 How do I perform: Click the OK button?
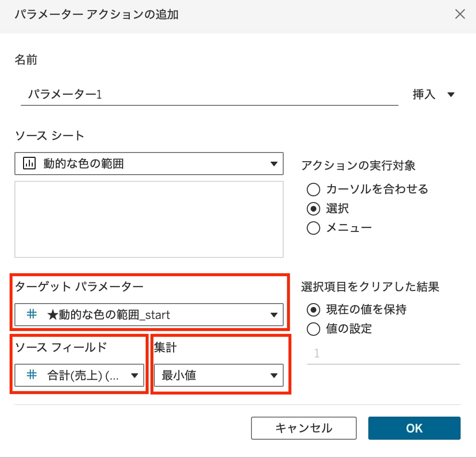(414, 428)
